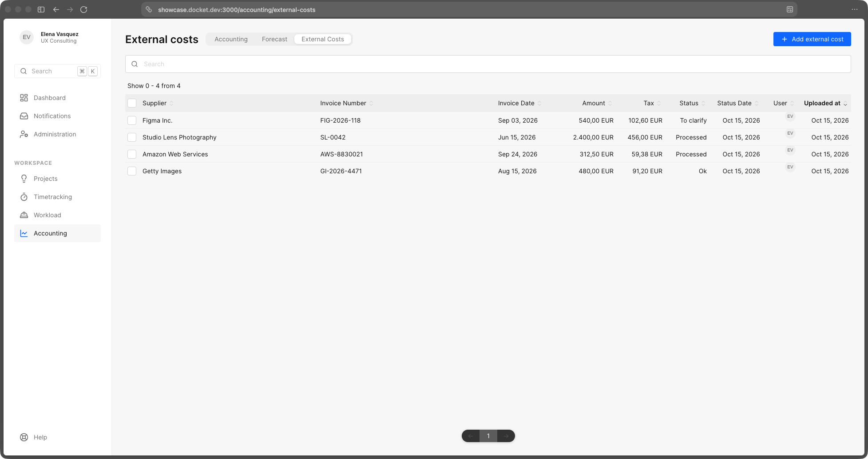868x459 pixels.
Task: Tick the select-all checkbox in table header
Action: point(132,103)
